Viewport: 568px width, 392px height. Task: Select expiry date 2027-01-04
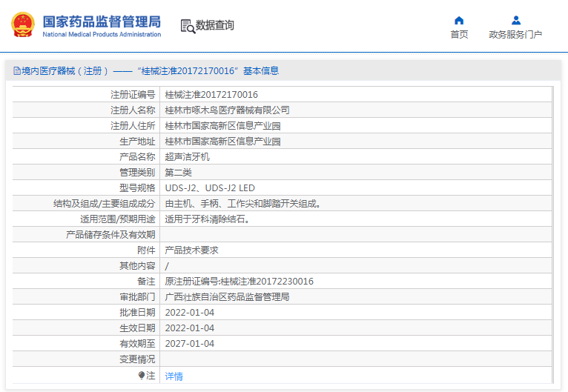click(x=189, y=344)
